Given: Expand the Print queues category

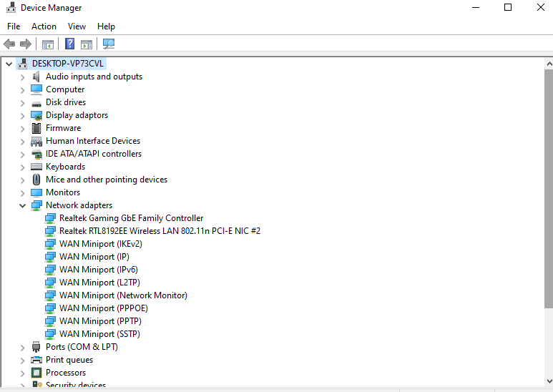Looking at the screenshot, I should [x=23, y=361].
